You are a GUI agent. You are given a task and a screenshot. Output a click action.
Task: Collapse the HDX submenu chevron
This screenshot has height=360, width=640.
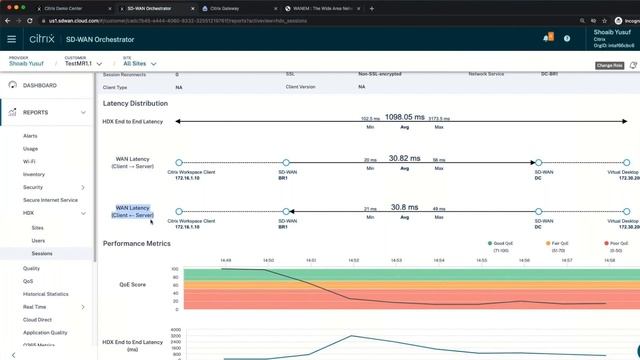click(x=83, y=213)
